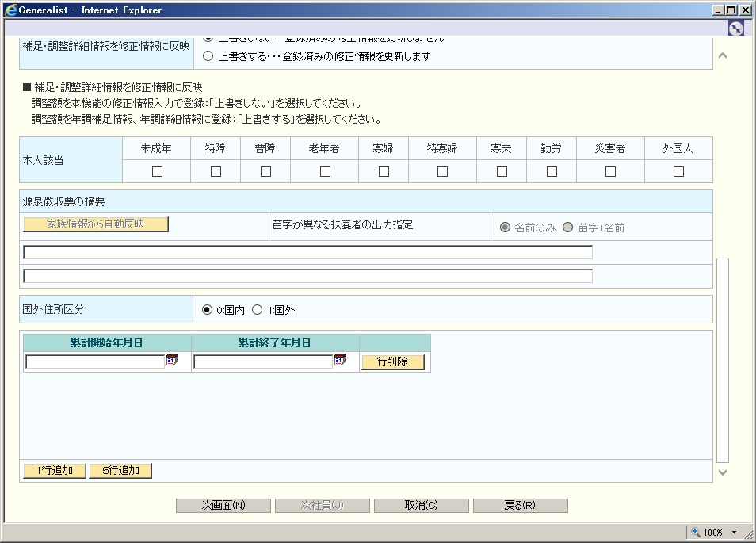Screen dimensions: 756x543
Task: Click into the 累計開始年月日 date field
Action: [95, 361]
